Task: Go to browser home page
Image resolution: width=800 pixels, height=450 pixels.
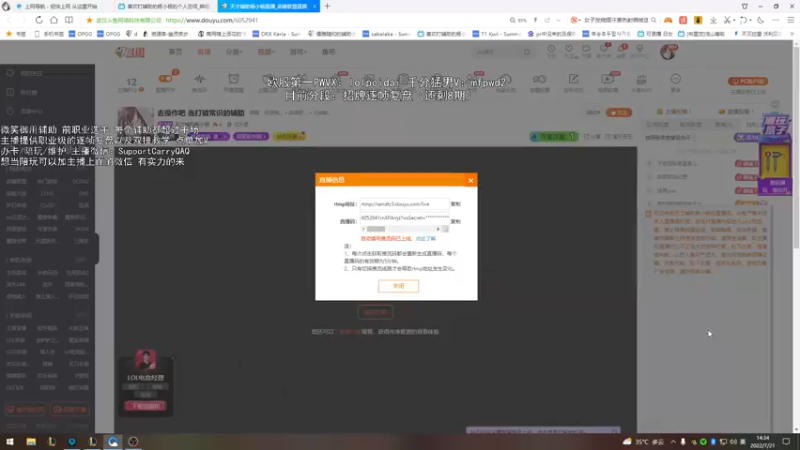Action: click(54, 20)
